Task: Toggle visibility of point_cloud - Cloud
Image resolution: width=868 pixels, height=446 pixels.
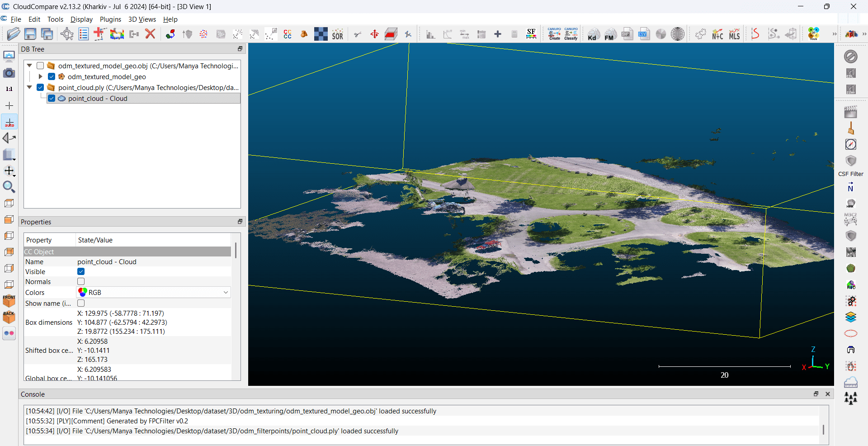Action: coord(52,98)
